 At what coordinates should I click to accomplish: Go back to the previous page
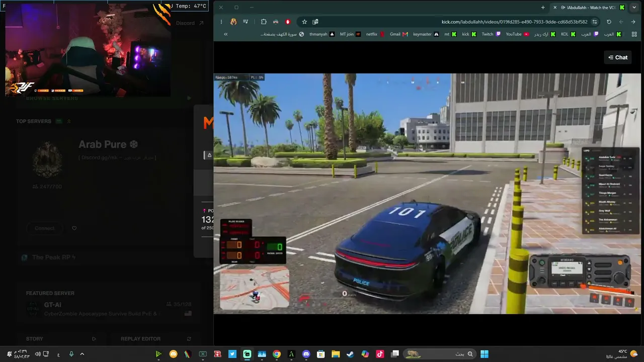coord(633,22)
